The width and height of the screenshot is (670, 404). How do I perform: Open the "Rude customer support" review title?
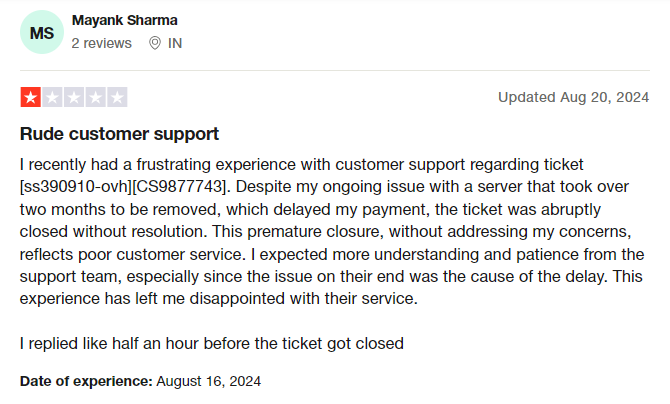pos(119,134)
